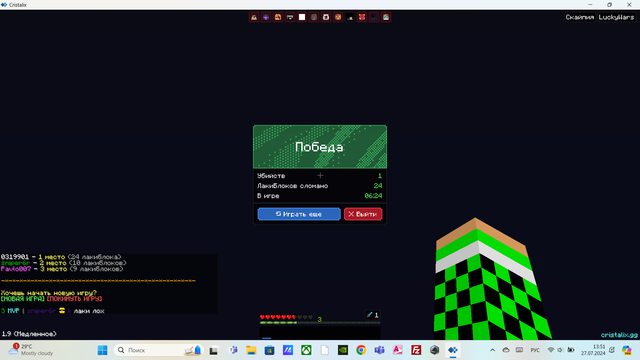Click the Cristalix icon on the taskbar
The height and width of the screenshot is (360, 640).
tap(453, 350)
